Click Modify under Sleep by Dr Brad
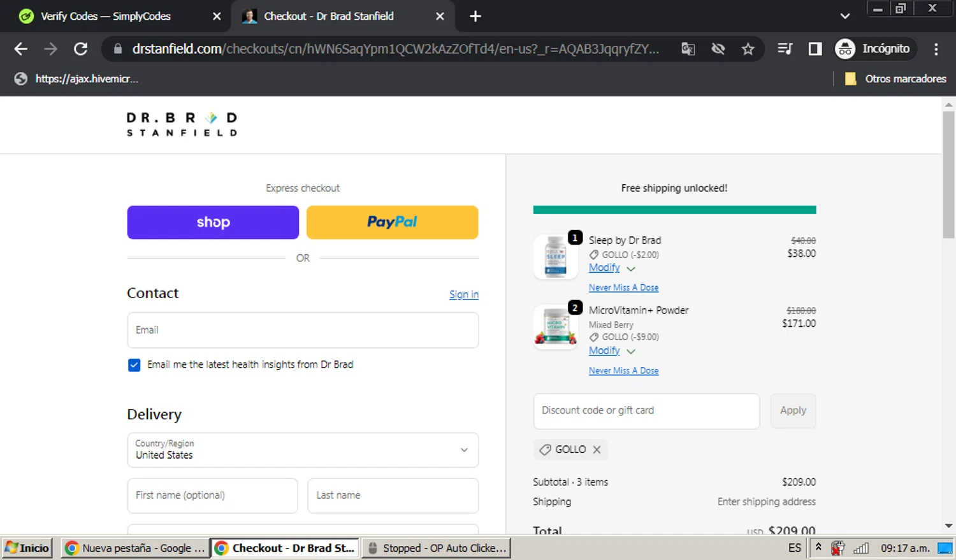Screen dimensions: 956x560 coord(604,268)
